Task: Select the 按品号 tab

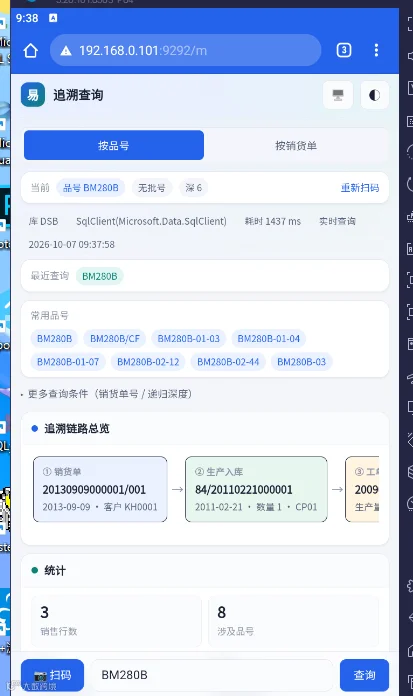Action: pyautogui.click(x=114, y=145)
